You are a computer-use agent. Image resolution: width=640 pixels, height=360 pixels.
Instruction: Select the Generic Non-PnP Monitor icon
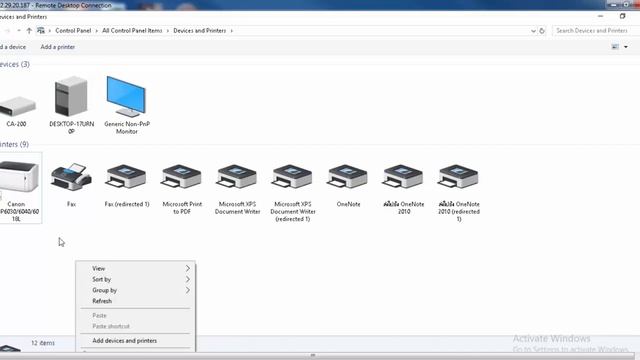pos(126,96)
